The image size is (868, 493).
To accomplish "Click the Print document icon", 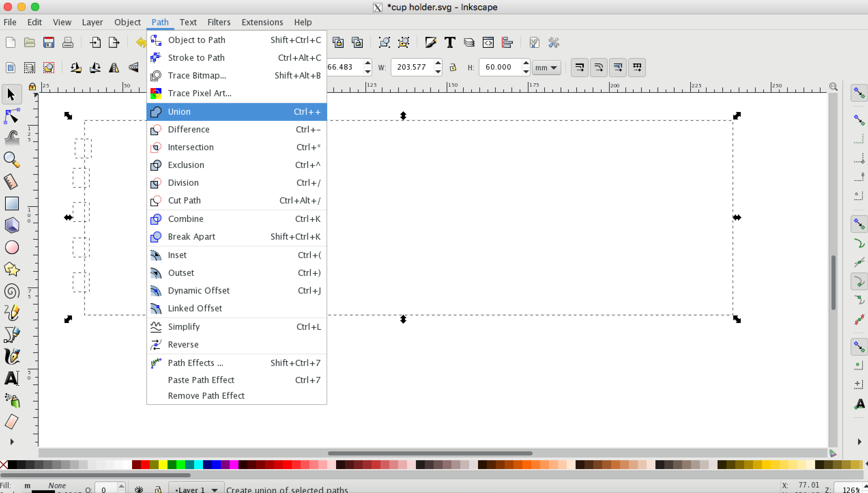I will click(x=68, y=43).
